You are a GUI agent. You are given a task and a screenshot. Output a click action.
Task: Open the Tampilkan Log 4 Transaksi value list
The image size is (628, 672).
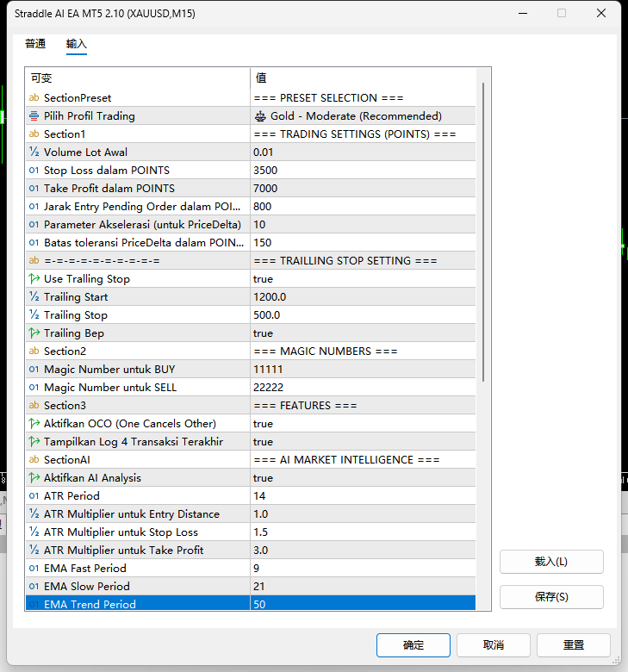pyautogui.click(x=363, y=441)
